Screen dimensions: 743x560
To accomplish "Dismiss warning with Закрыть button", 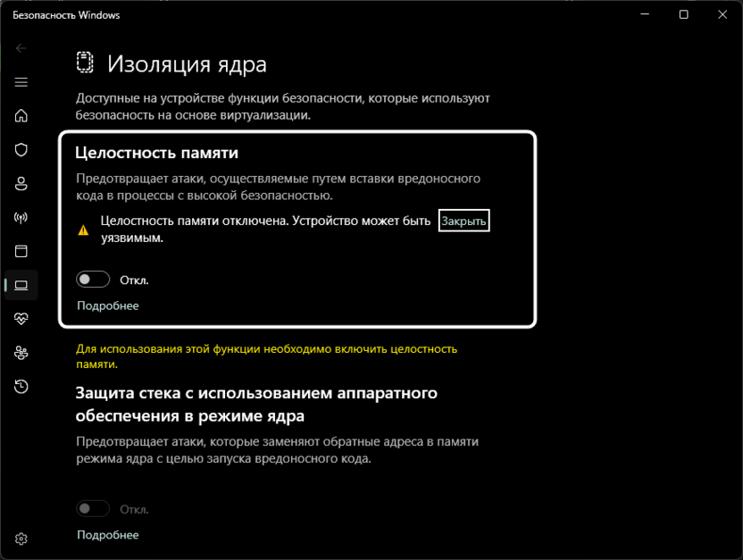I will tap(463, 221).
